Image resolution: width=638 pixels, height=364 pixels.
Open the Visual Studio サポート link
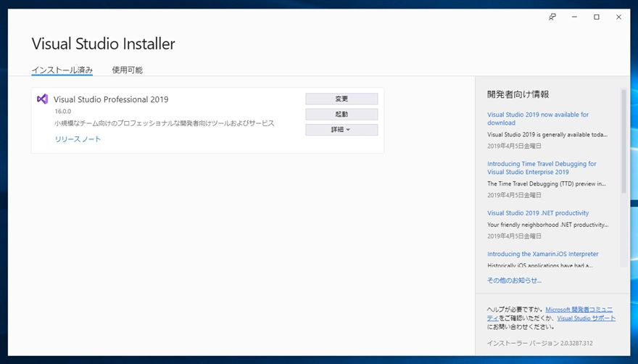tap(587, 318)
